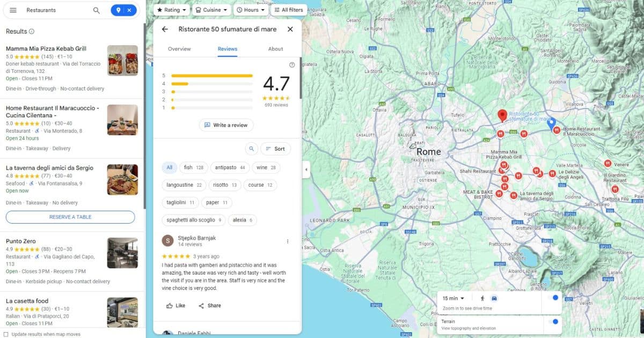Screen dimensions: 644x338
Task: Open All filters
Action: tap(288, 10)
